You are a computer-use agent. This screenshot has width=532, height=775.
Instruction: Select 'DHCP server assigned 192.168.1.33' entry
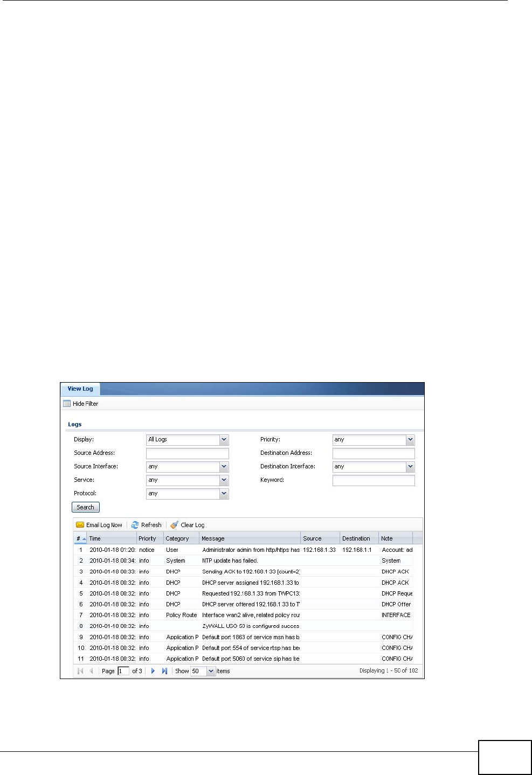pyautogui.click(x=251, y=583)
